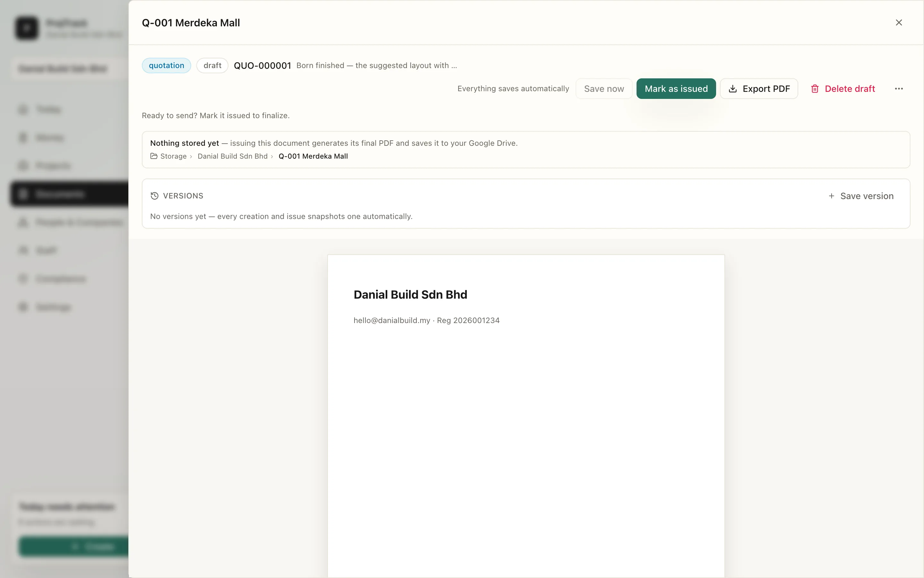Click 'Ready to send?' hint text

tap(216, 116)
